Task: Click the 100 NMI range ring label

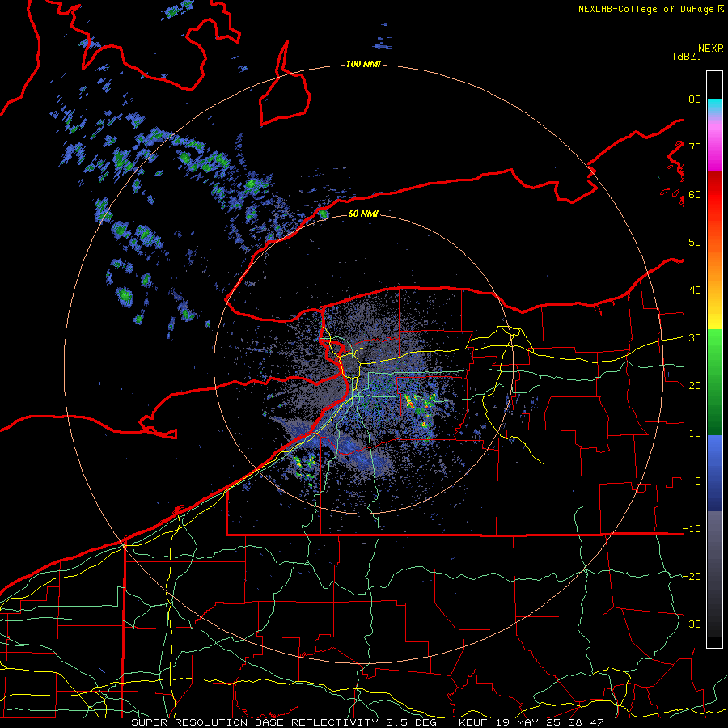Action: pos(363,64)
